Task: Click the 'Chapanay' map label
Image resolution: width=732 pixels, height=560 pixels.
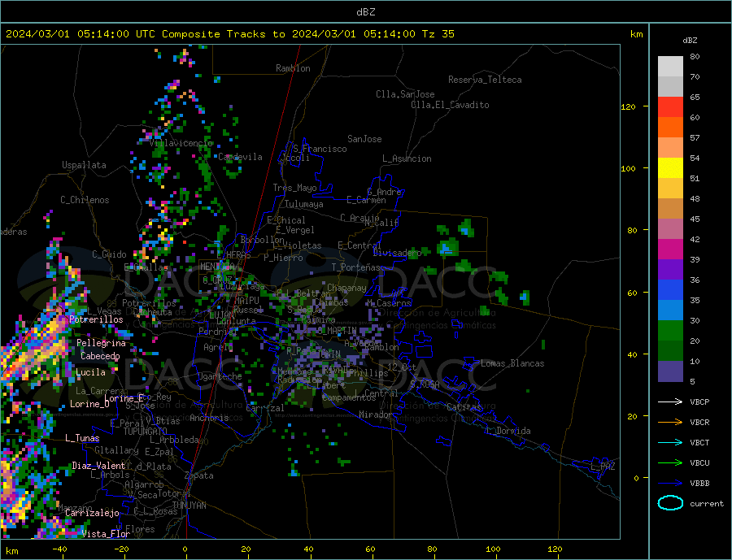Action: click(x=346, y=288)
